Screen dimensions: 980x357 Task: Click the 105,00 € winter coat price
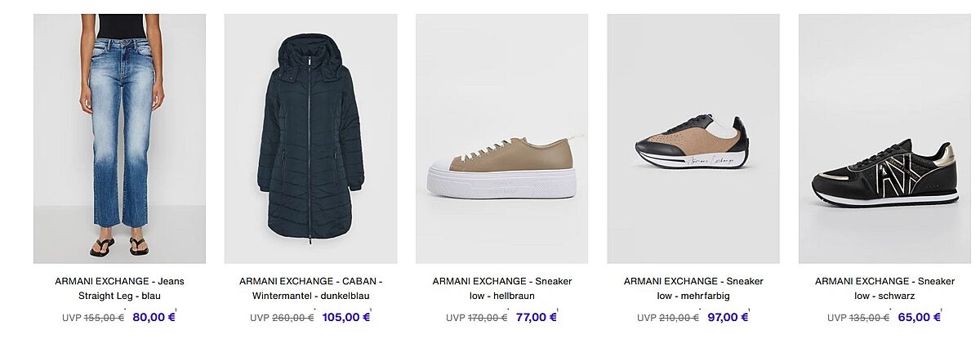tap(346, 318)
